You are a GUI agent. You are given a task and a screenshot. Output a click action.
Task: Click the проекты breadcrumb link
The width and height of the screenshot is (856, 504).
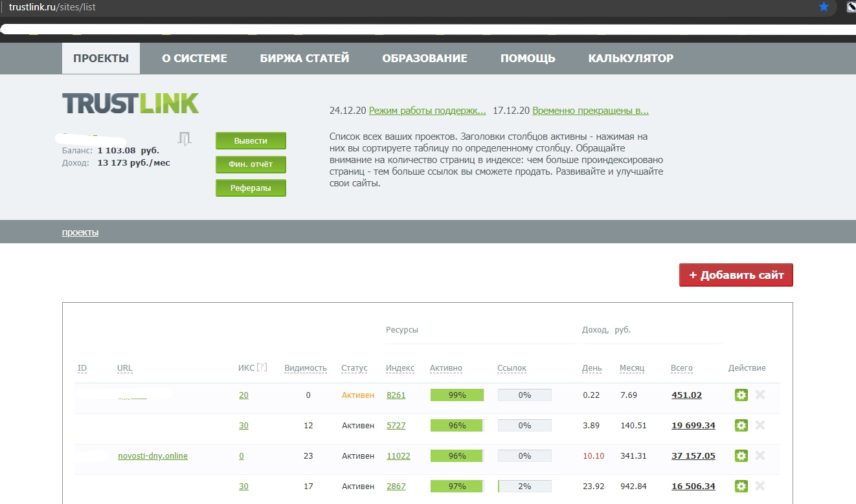(x=80, y=232)
